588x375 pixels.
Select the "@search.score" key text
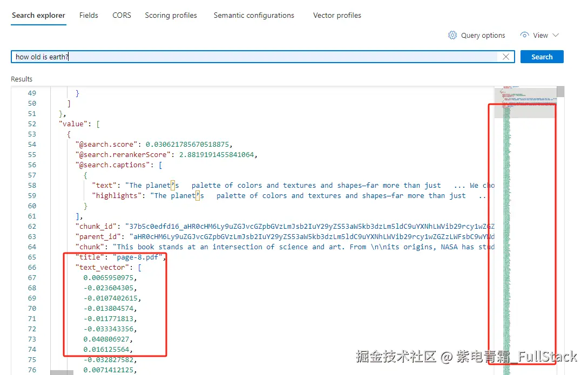click(x=106, y=145)
